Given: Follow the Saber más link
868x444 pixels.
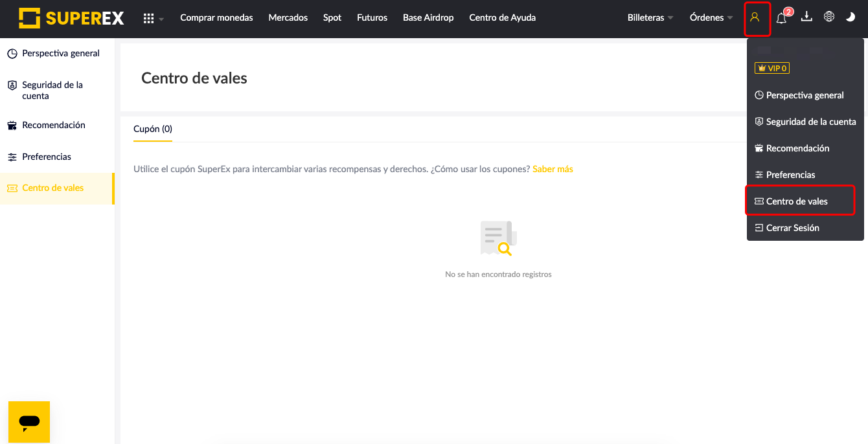Looking at the screenshot, I should point(553,169).
